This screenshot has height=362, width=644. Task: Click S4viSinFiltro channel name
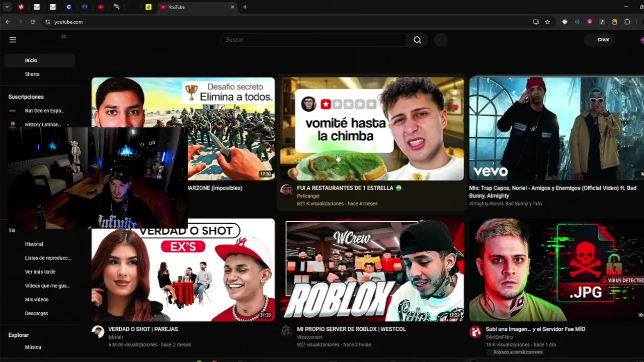[501, 337]
